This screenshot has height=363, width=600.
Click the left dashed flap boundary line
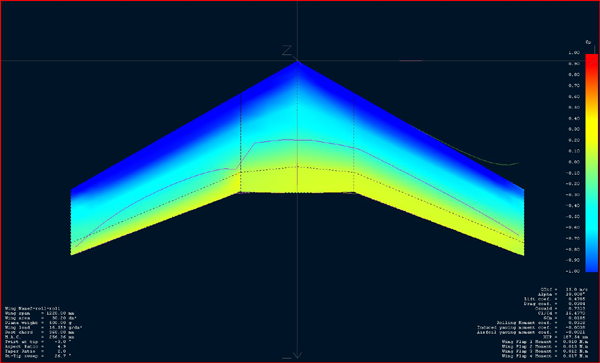pyautogui.click(x=240, y=143)
